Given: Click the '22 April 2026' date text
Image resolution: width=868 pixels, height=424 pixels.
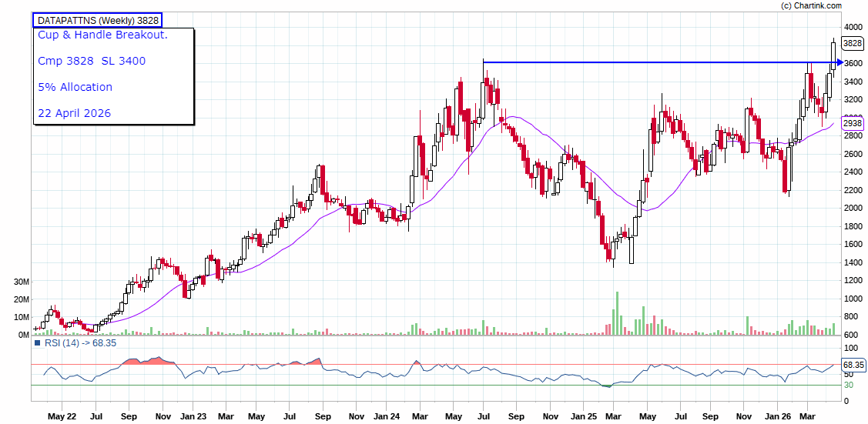Looking at the screenshot, I should (74, 113).
